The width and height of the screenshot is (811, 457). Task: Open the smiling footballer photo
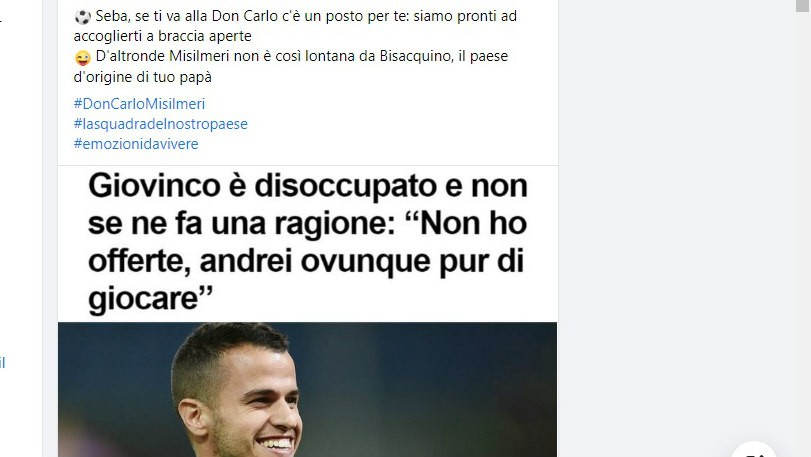307,389
